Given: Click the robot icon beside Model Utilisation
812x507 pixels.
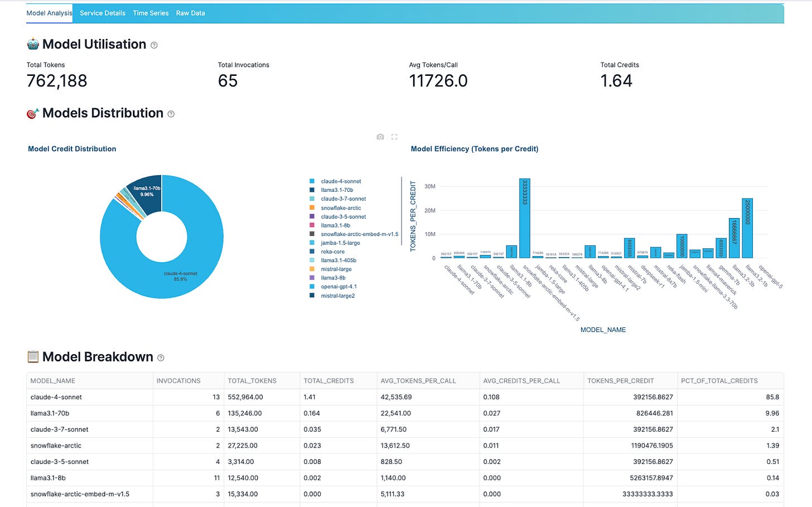Looking at the screenshot, I should tap(33, 44).
